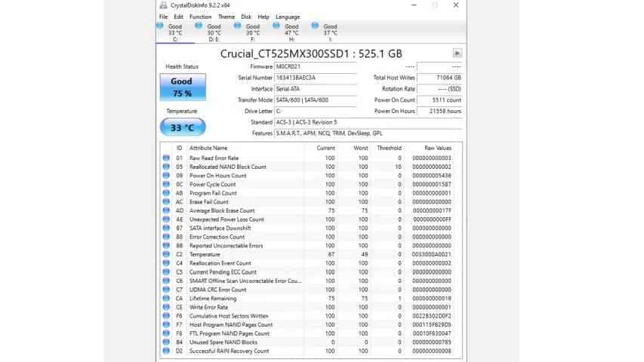This screenshot has width=644, height=362.
Task: Click status icon for Write Error Rate
Action: click(x=166, y=307)
